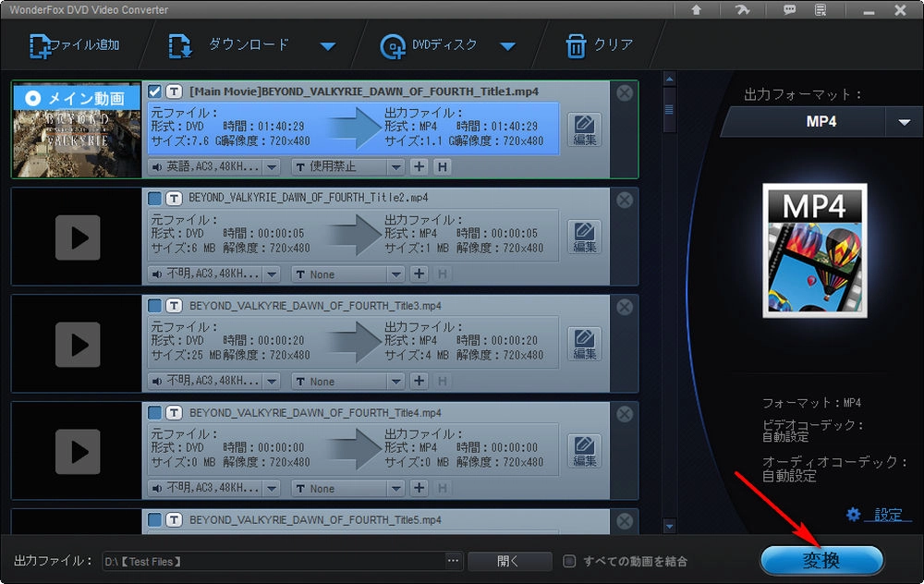Click the upgrade arrow icon in title bar
This screenshot has width=924, height=584.
(x=696, y=10)
